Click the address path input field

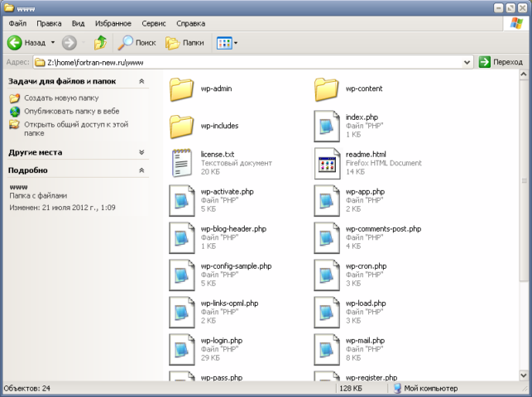tap(255, 62)
